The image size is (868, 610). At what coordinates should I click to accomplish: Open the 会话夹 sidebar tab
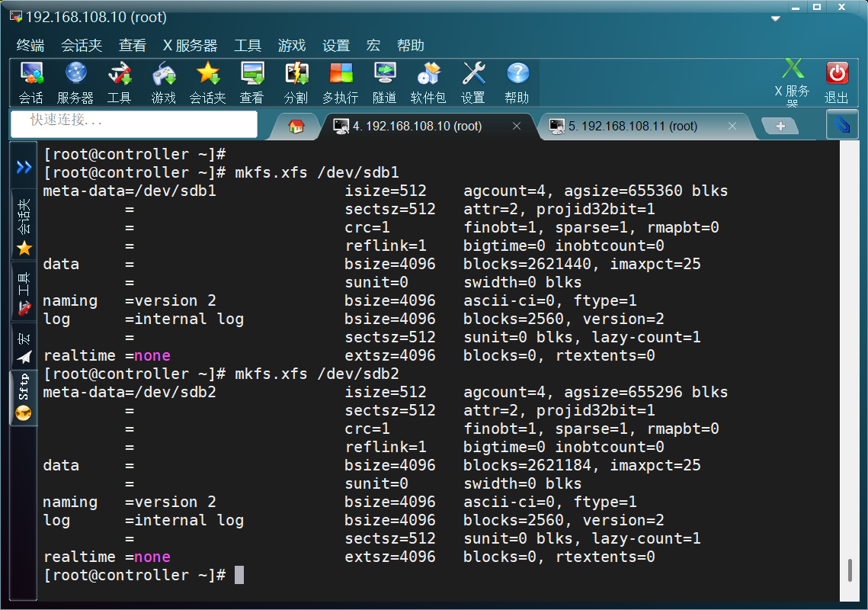[24, 227]
